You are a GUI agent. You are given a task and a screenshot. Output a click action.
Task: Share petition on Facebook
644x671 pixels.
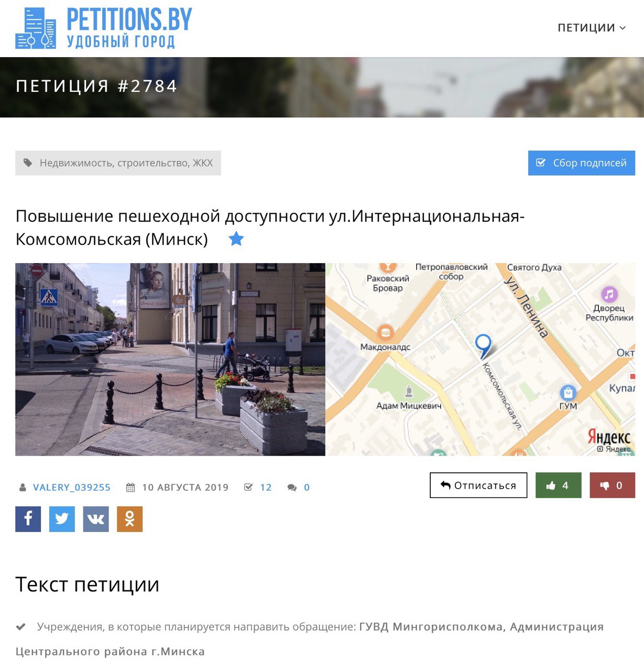pyautogui.click(x=28, y=519)
